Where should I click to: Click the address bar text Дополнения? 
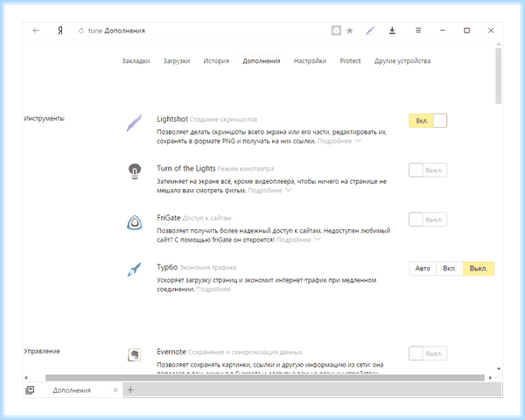pyautogui.click(x=124, y=31)
